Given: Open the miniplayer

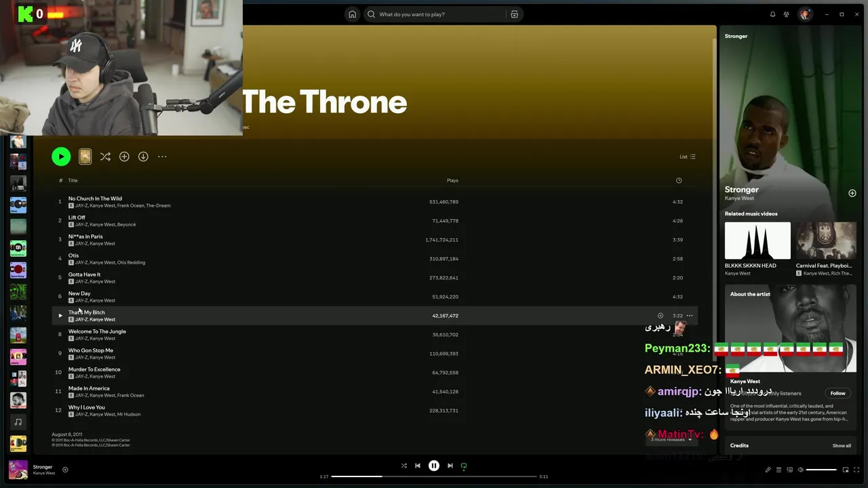Looking at the screenshot, I should click(846, 470).
